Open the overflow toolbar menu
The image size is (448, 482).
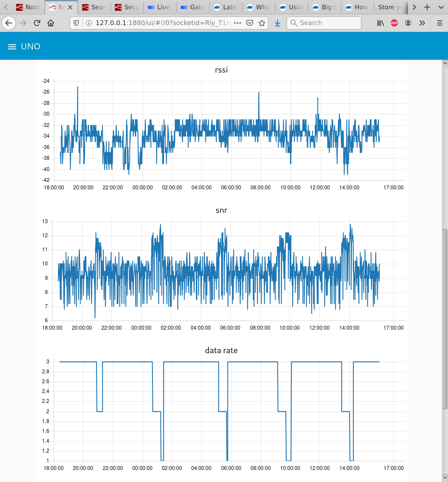(422, 23)
